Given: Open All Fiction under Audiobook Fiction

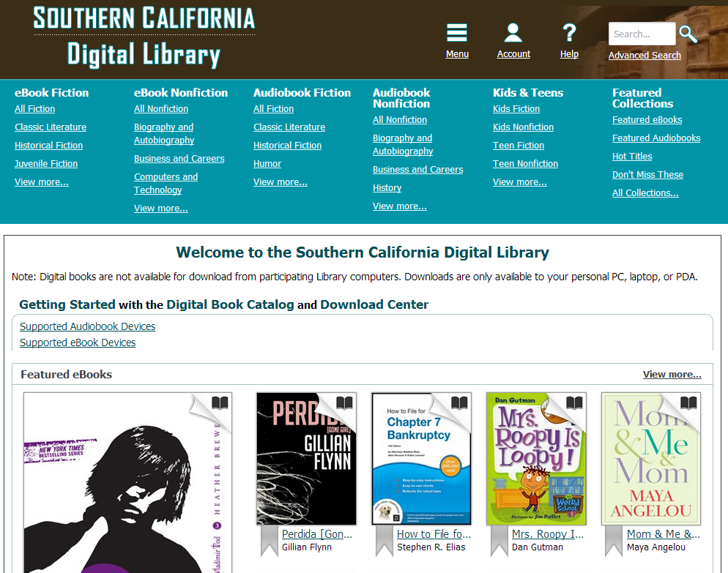Looking at the screenshot, I should pyautogui.click(x=273, y=108).
